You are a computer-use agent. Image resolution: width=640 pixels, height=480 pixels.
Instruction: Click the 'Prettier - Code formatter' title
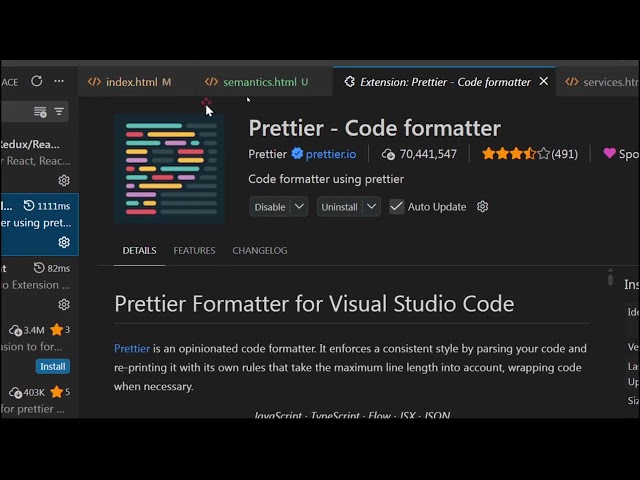(x=374, y=128)
